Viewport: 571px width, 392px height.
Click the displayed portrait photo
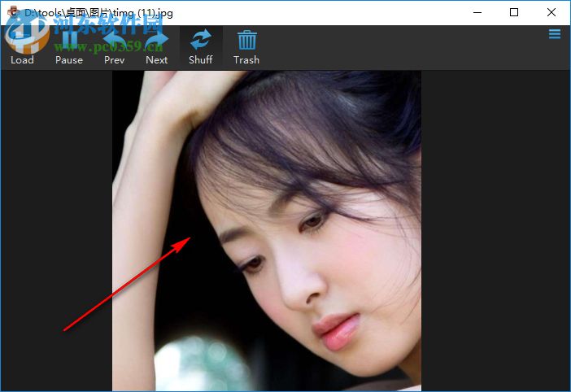click(267, 231)
